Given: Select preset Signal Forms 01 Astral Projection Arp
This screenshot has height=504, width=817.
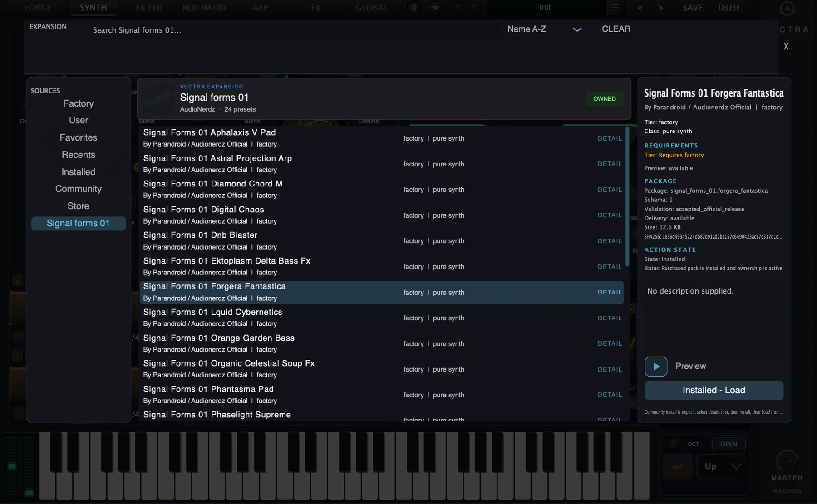Looking at the screenshot, I should 382,164.
